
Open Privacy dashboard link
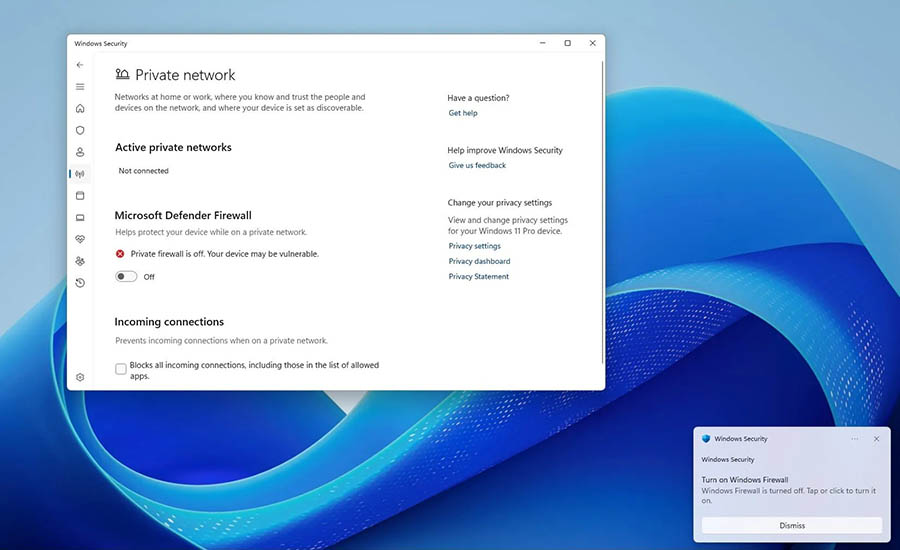click(x=479, y=261)
